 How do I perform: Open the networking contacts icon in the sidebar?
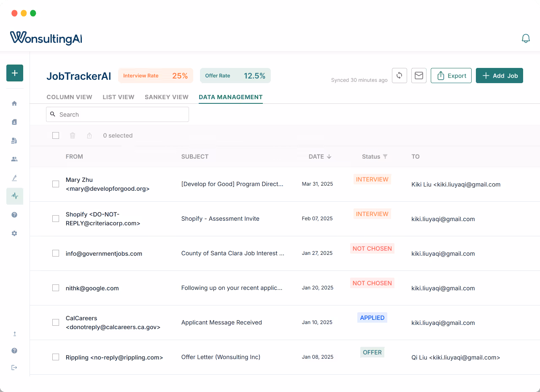pos(14,159)
